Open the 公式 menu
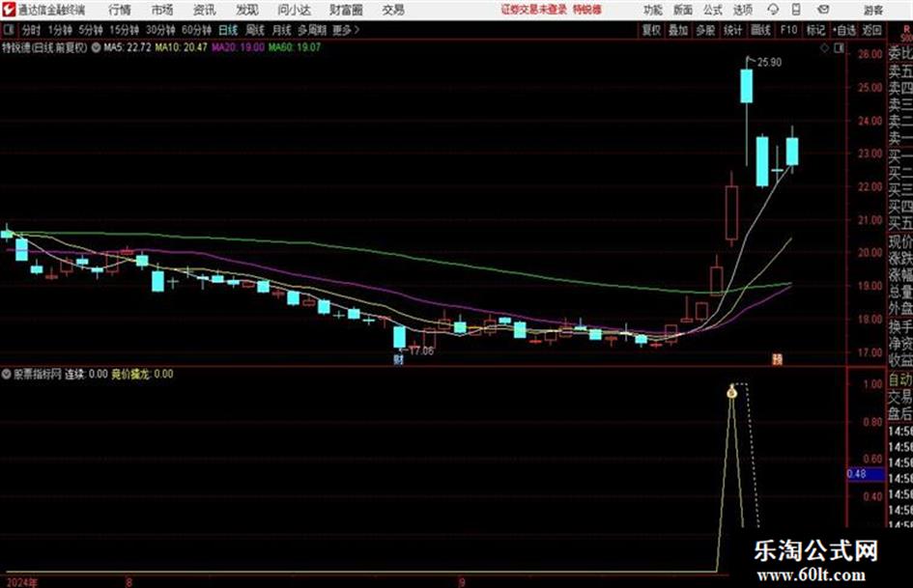Screen dimensions: 913x588 click(x=713, y=10)
